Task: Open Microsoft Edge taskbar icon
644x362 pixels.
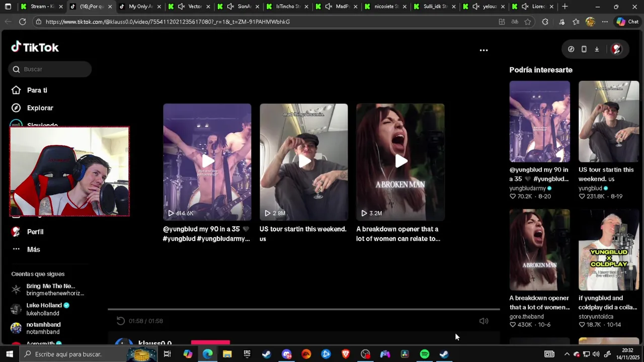Action: [207, 354]
